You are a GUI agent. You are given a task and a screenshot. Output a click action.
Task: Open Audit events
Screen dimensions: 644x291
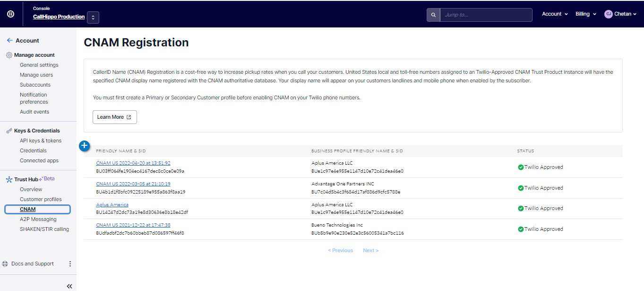(x=34, y=112)
